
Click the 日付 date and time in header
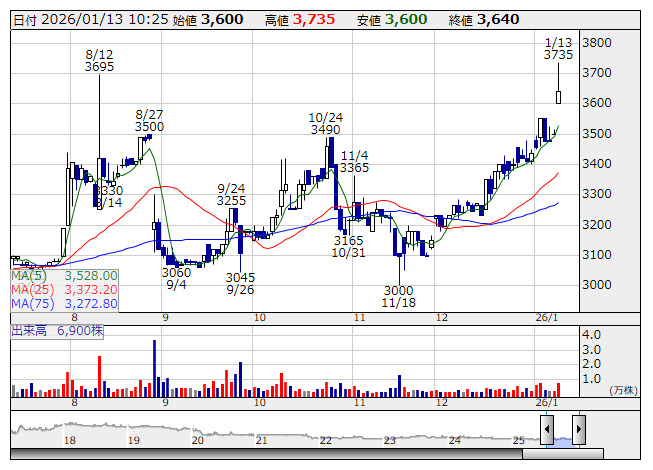pos(88,19)
